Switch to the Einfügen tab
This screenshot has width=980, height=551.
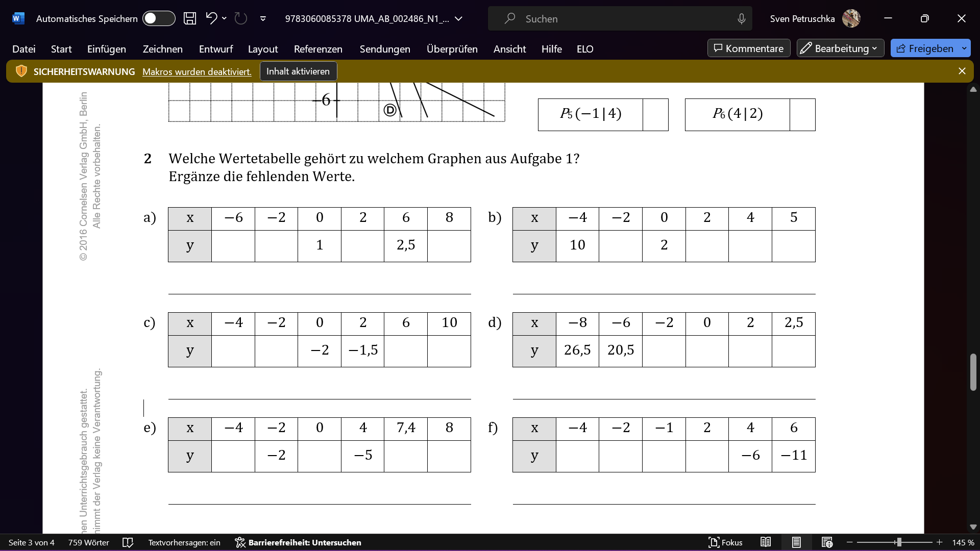click(107, 49)
